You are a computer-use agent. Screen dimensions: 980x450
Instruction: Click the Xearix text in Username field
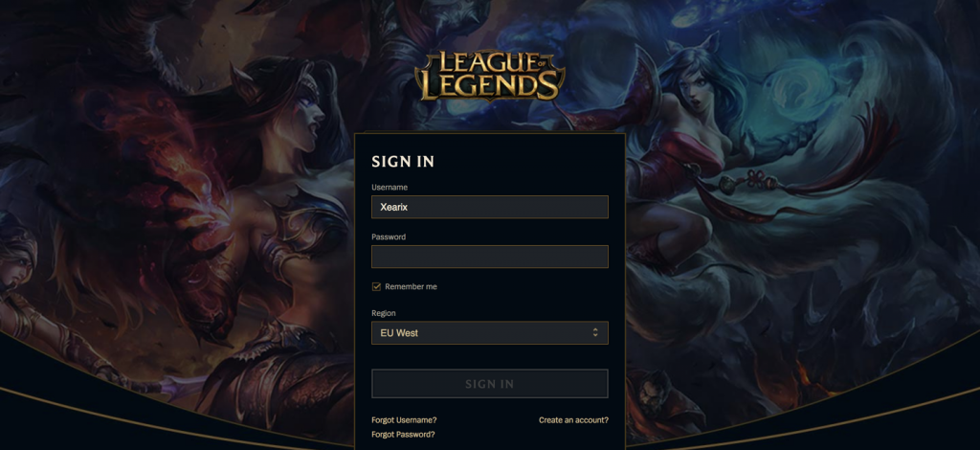point(393,207)
